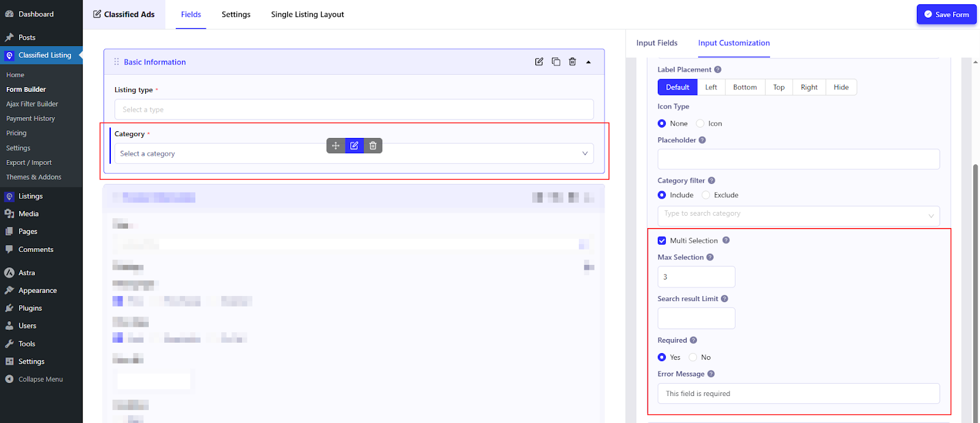
Task: Select Icon radio for Icon Type
Action: tap(700, 124)
